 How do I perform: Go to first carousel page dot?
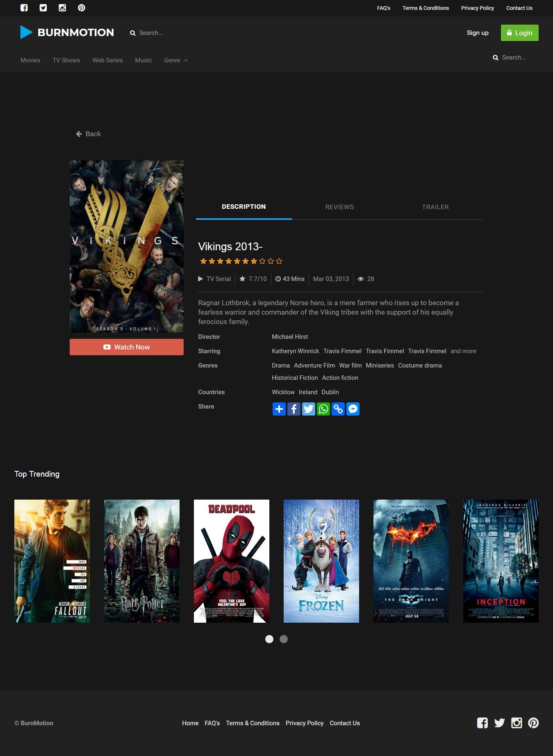point(269,639)
